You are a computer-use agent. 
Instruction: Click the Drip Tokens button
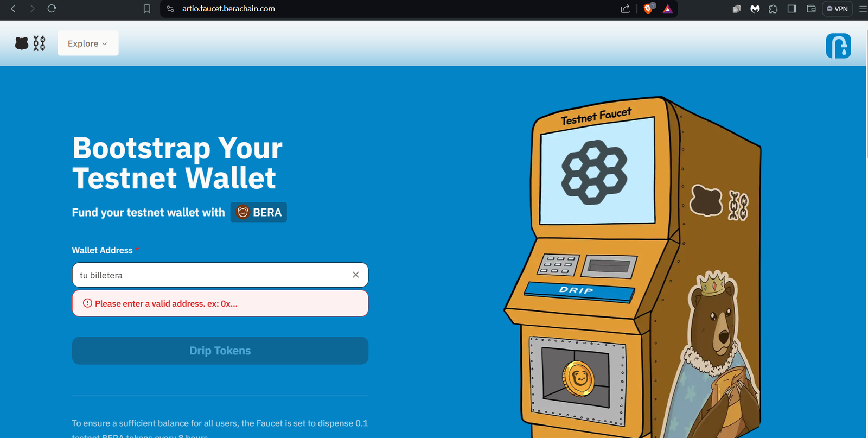pyautogui.click(x=220, y=351)
